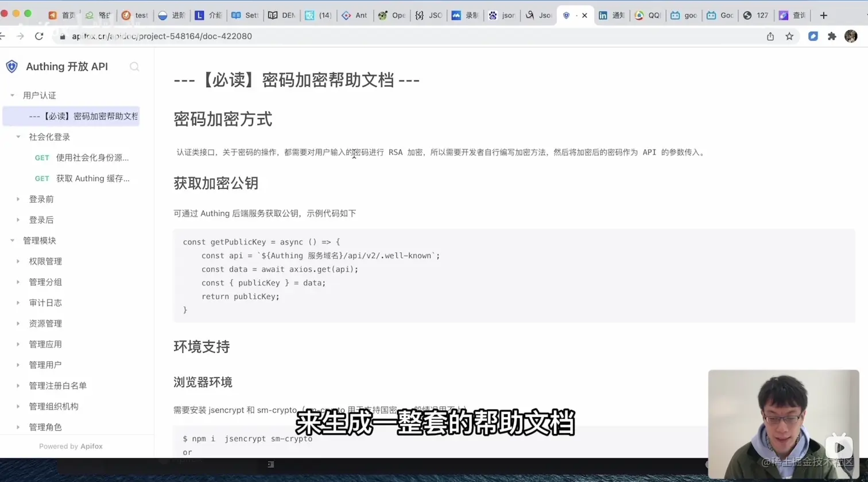Click the 浏览器环境 subheading
This screenshot has height=482, width=868.
click(203, 382)
